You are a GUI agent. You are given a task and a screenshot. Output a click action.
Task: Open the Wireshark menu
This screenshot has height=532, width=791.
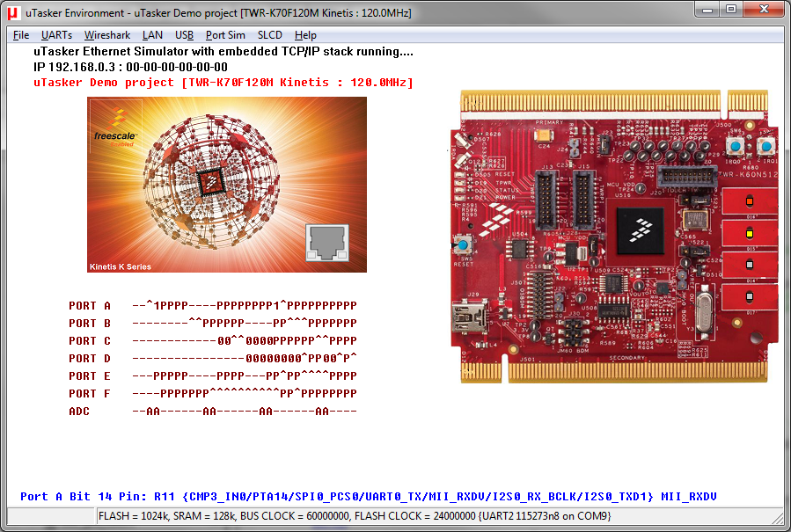(x=107, y=35)
